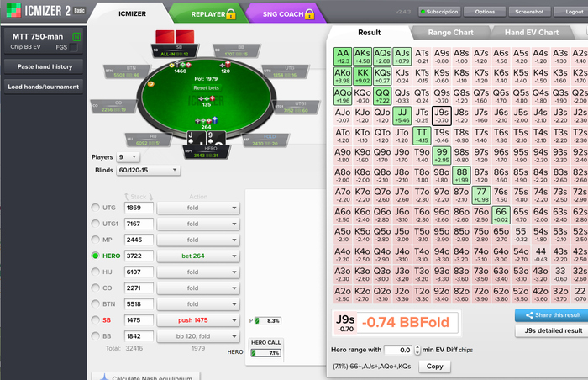
Task: Click the lock icon on SNG Coach tab
Action: coord(309,14)
